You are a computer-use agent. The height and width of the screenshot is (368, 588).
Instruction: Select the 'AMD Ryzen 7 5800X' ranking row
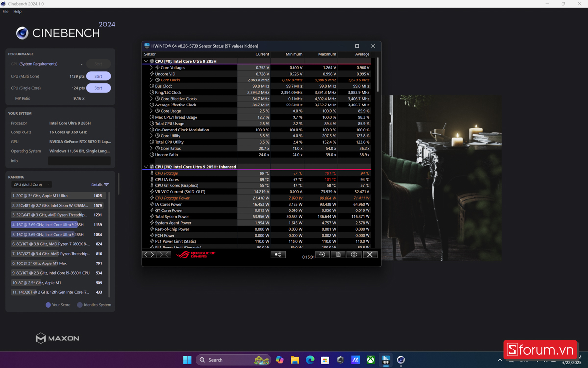(x=58, y=244)
